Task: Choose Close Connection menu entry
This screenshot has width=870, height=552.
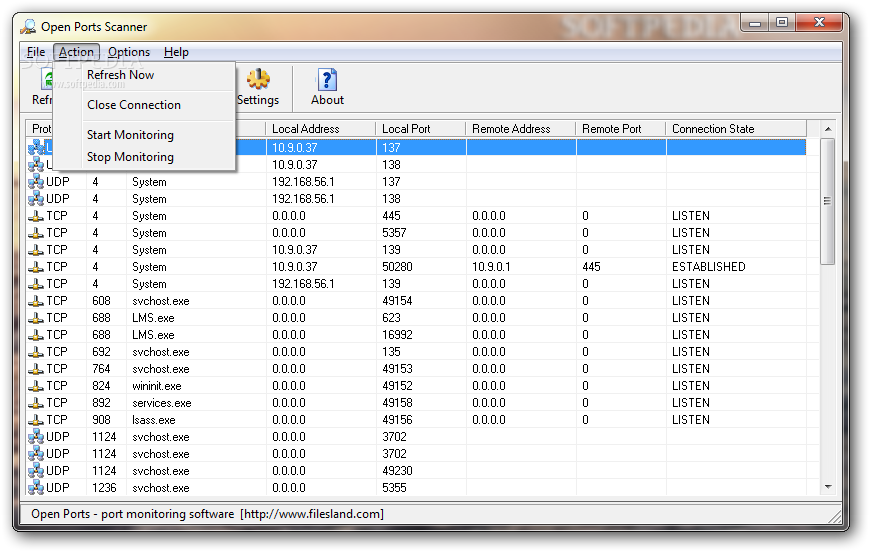Action: pos(134,105)
